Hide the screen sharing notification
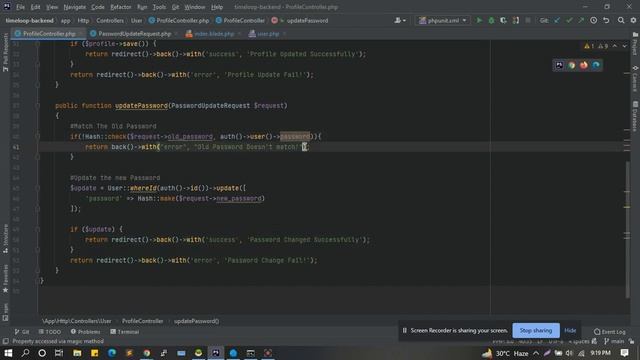Viewport: 640px width, 360px height. pyautogui.click(x=570, y=331)
